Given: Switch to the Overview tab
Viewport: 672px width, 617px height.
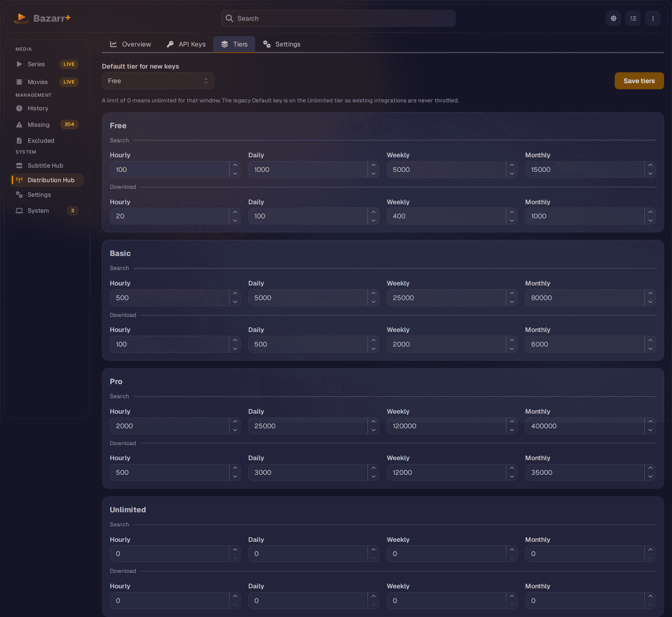Looking at the screenshot, I should pos(130,44).
